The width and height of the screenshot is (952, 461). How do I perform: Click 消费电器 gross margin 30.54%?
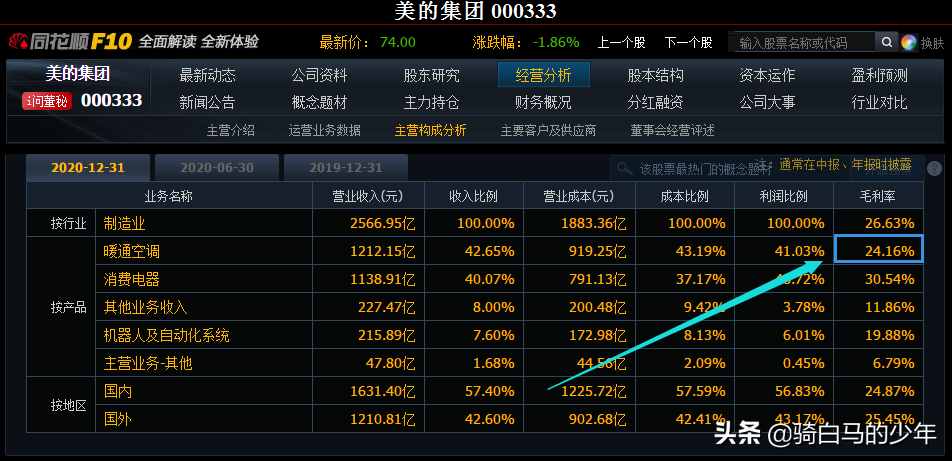pyautogui.click(x=889, y=279)
